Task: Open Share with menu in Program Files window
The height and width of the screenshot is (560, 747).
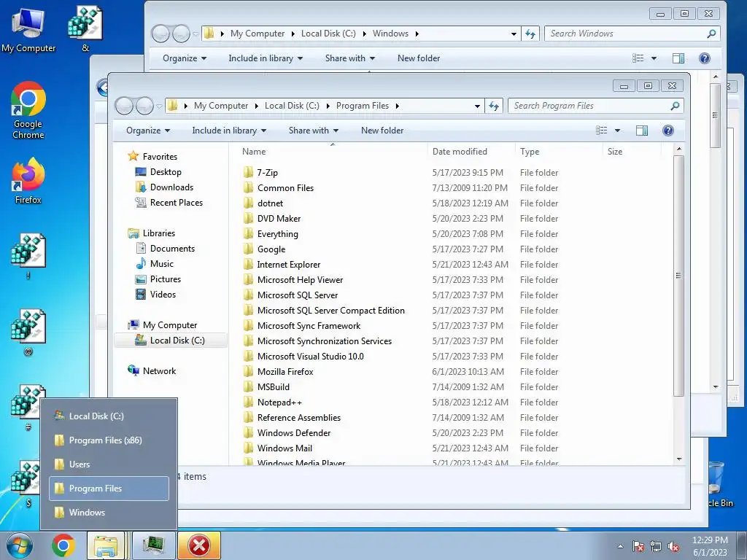Action: pos(314,131)
